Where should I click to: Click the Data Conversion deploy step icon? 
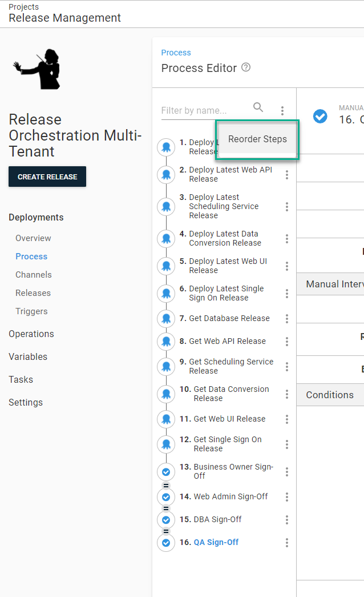(x=166, y=238)
